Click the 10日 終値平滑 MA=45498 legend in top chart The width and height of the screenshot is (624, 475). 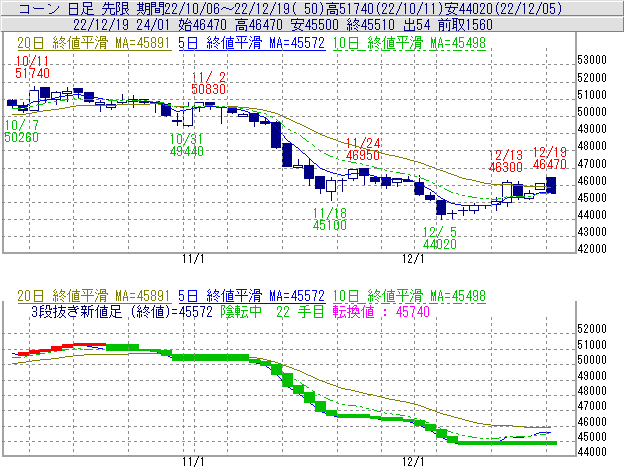[409, 43]
